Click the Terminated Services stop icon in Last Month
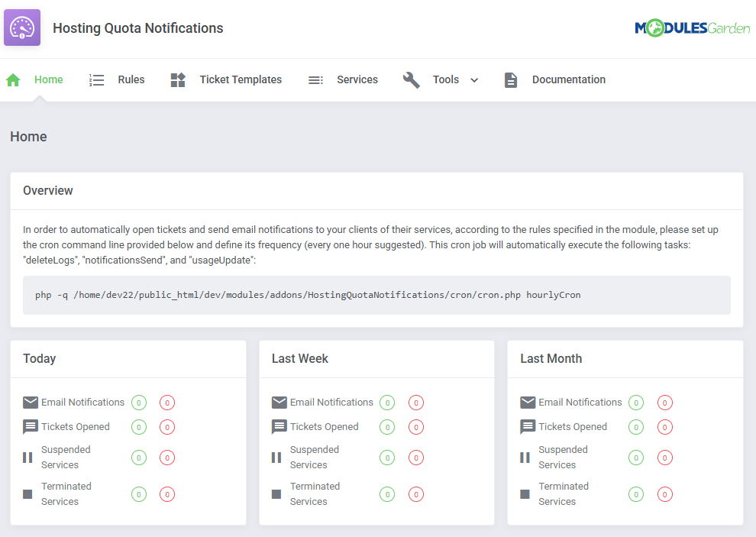Screen dimensions: 756x537 click(x=525, y=494)
